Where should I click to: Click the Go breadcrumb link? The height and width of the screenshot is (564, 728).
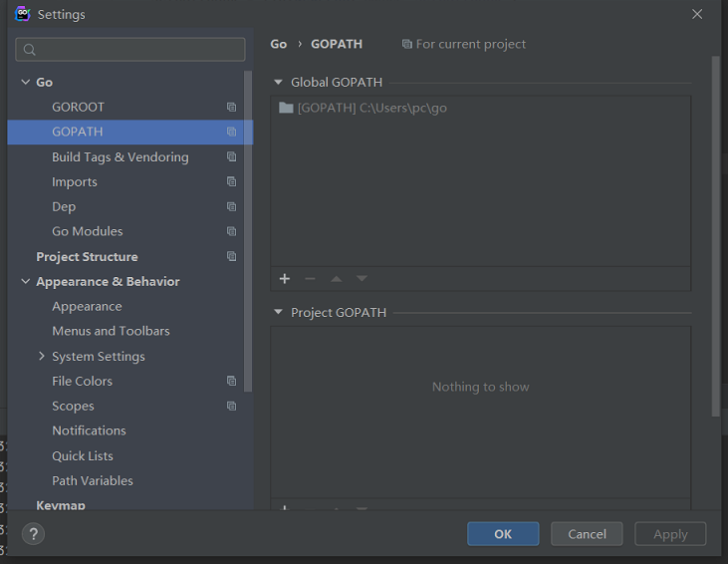pyautogui.click(x=279, y=44)
